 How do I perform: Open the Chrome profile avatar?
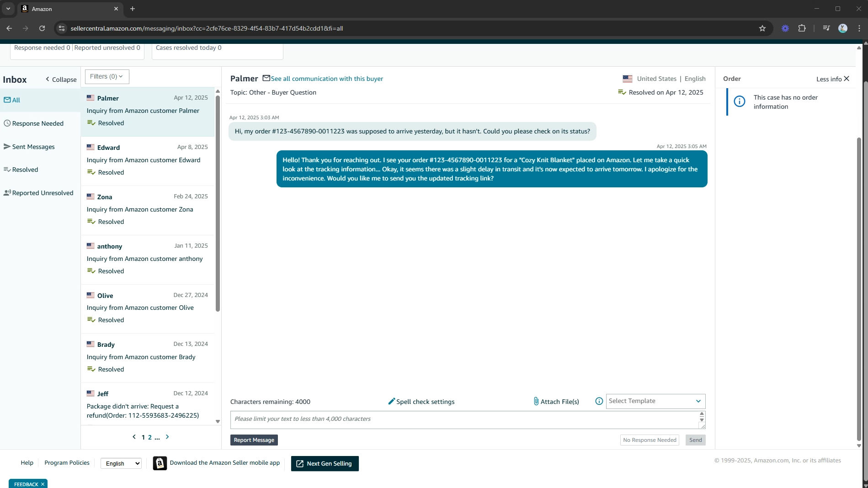click(x=843, y=28)
